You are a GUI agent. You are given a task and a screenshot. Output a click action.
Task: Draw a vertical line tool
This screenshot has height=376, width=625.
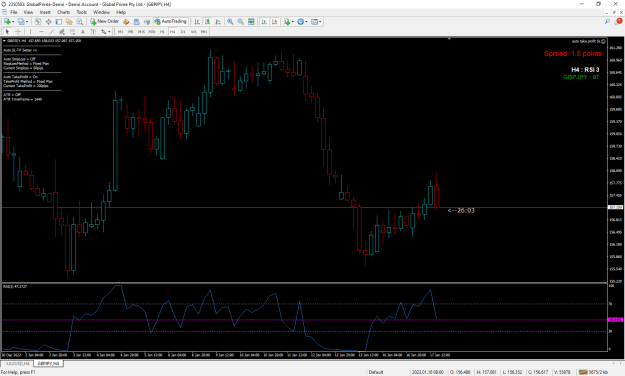[x=30, y=31]
